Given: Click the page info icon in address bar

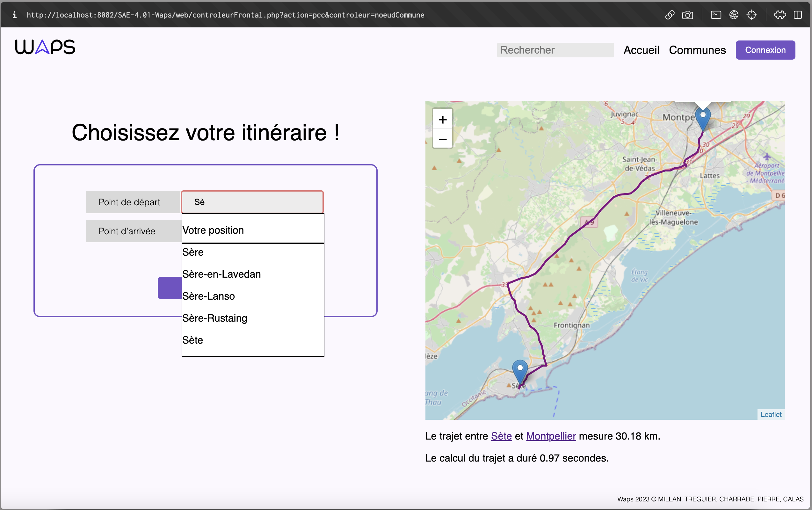Looking at the screenshot, I should click(15, 15).
